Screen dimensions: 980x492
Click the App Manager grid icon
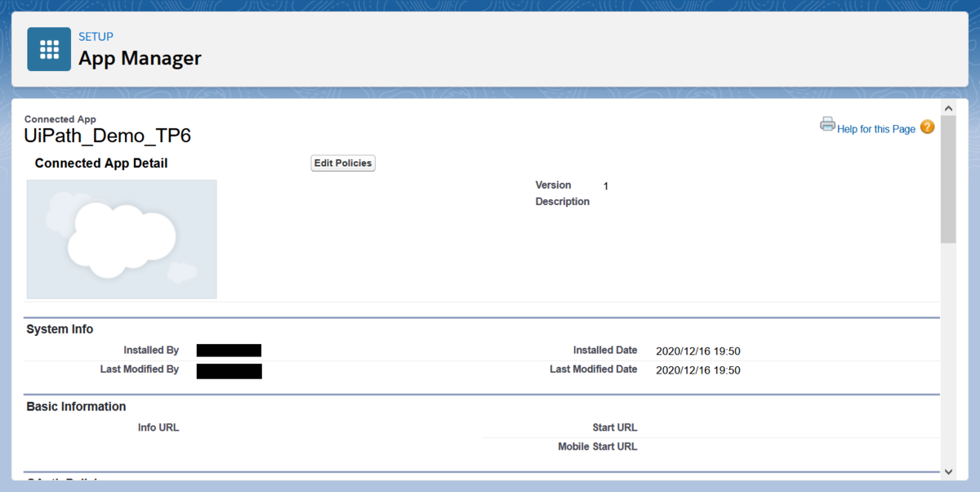(x=49, y=49)
